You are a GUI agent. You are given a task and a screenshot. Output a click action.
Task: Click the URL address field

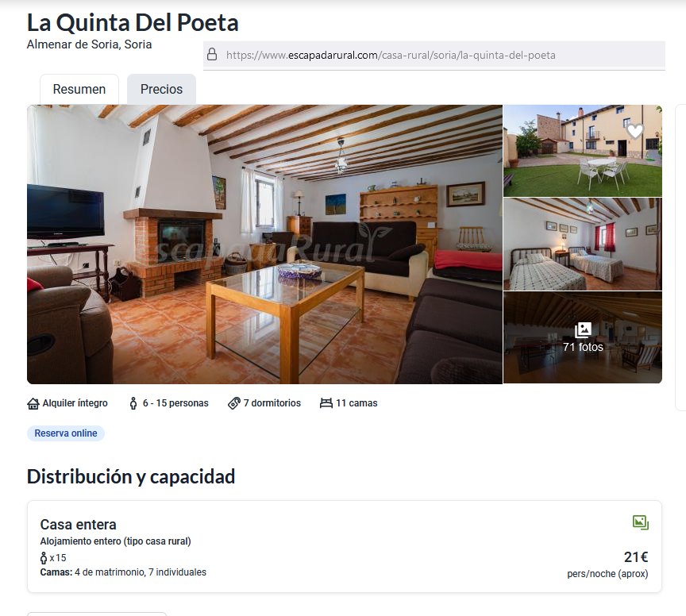click(434, 55)
